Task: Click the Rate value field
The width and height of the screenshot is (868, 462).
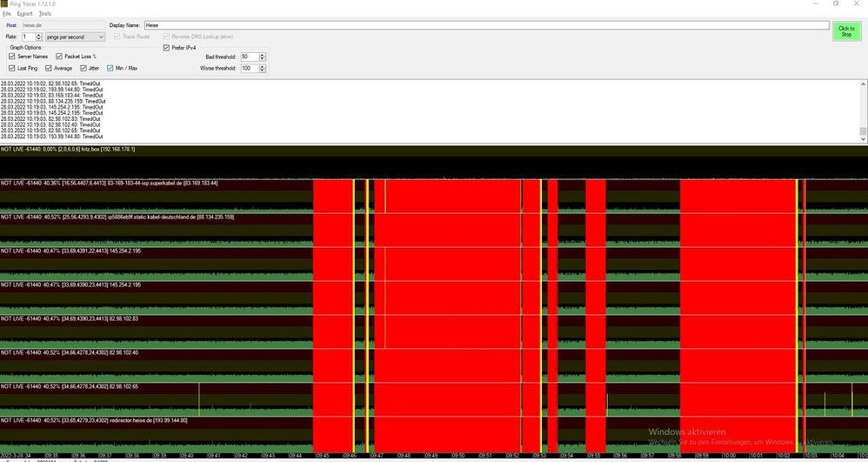Action: pos(28,37)
